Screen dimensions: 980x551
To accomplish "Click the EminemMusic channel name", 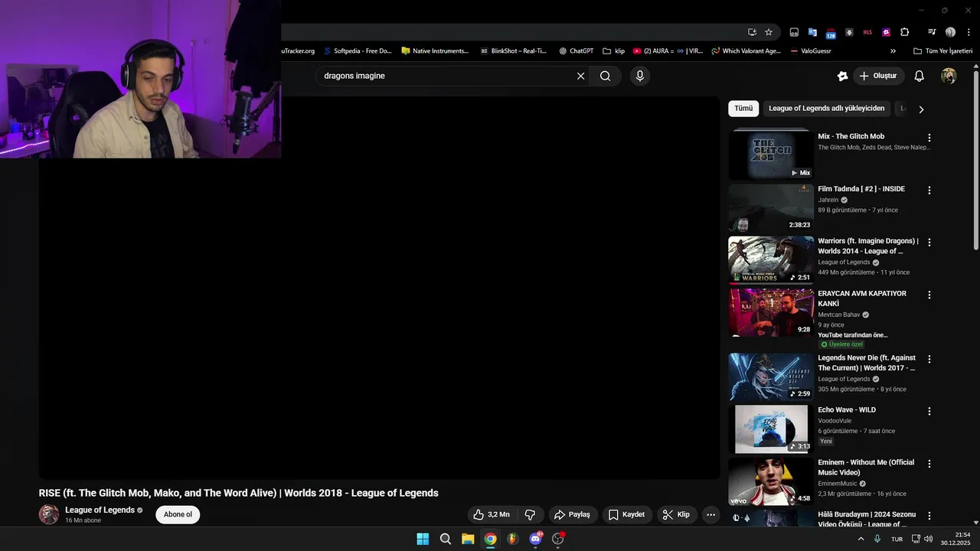I will click(838, 484).
